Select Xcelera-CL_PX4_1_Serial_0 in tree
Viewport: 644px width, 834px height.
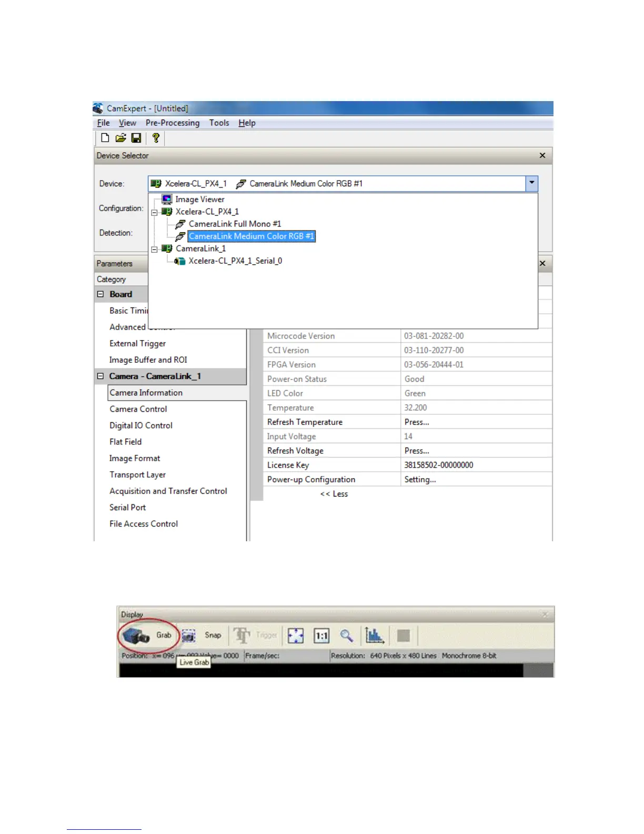[x=235, y=261]
